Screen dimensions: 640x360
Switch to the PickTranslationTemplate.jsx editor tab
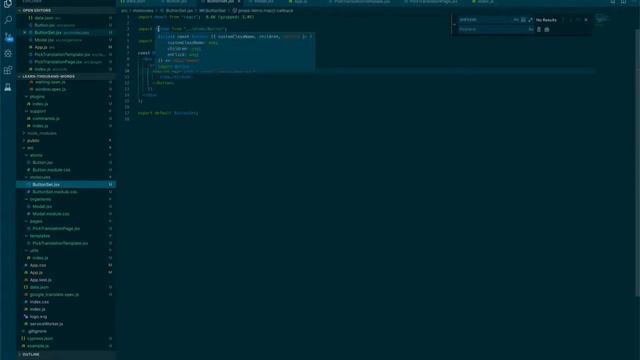point(362,2)
